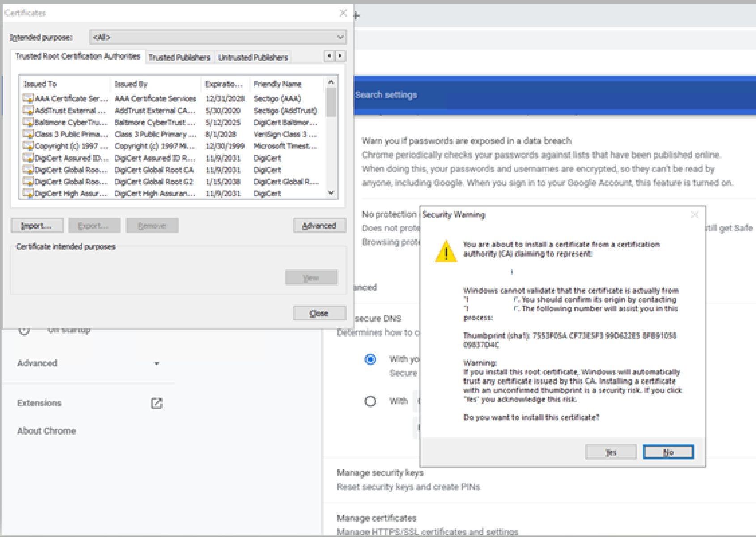Select the certificate icon beside Copyright (c) 1997

[29, 146]
